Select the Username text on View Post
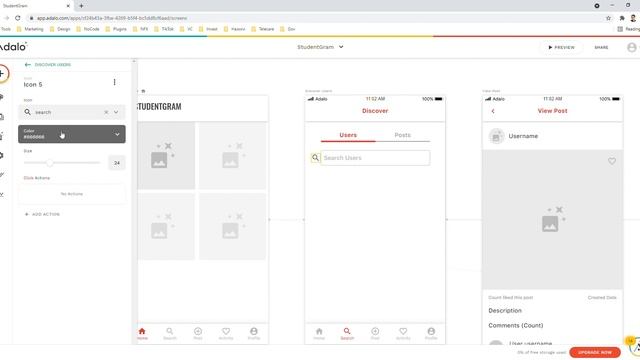 click(x=523, y=136)
